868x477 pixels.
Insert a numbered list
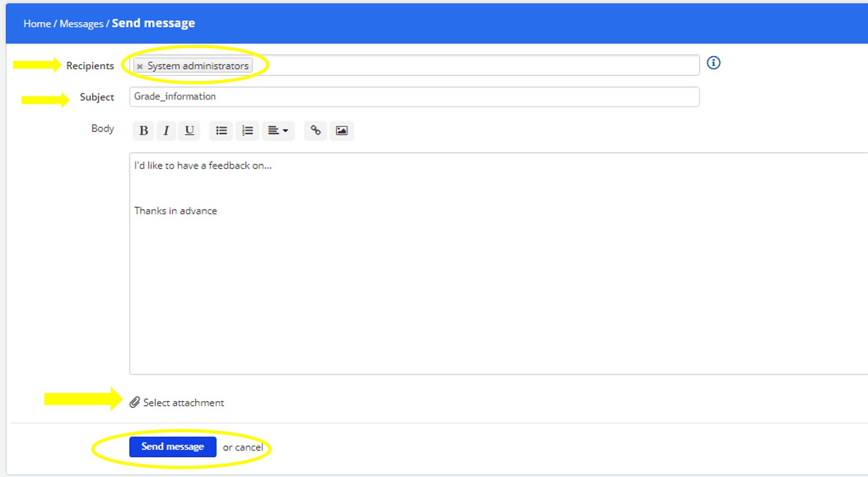click(247, 131)
